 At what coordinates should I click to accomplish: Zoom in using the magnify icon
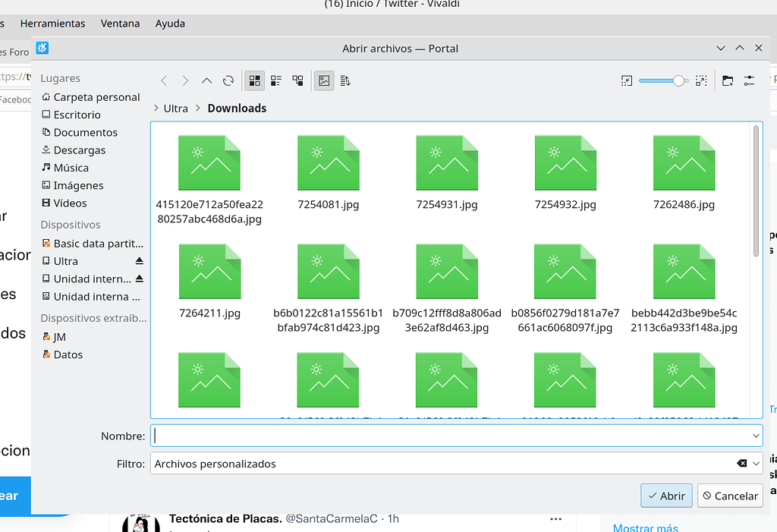702,80
